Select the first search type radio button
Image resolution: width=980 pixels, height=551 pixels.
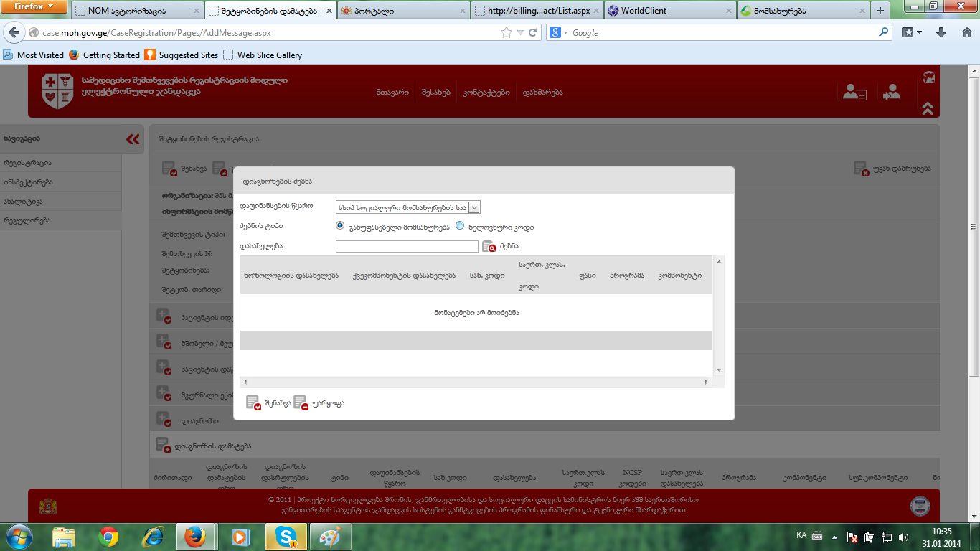pos(341,225)
